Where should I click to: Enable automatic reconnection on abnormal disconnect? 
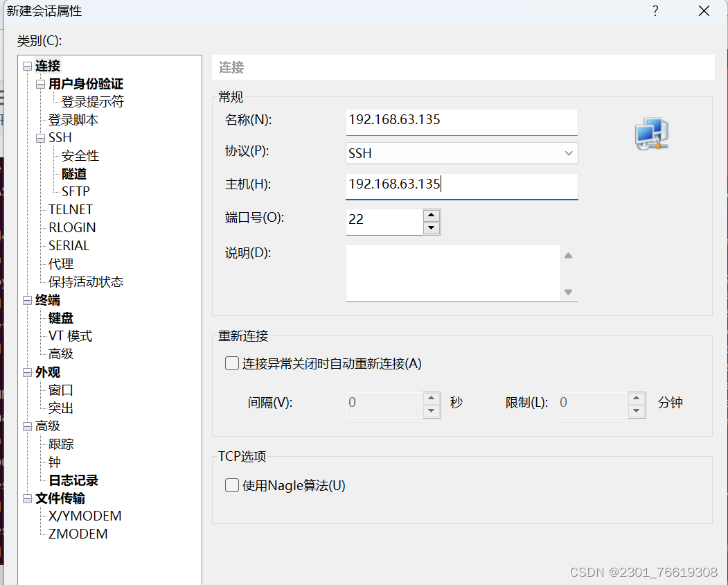pyautogui.click(x=231, y=363)
